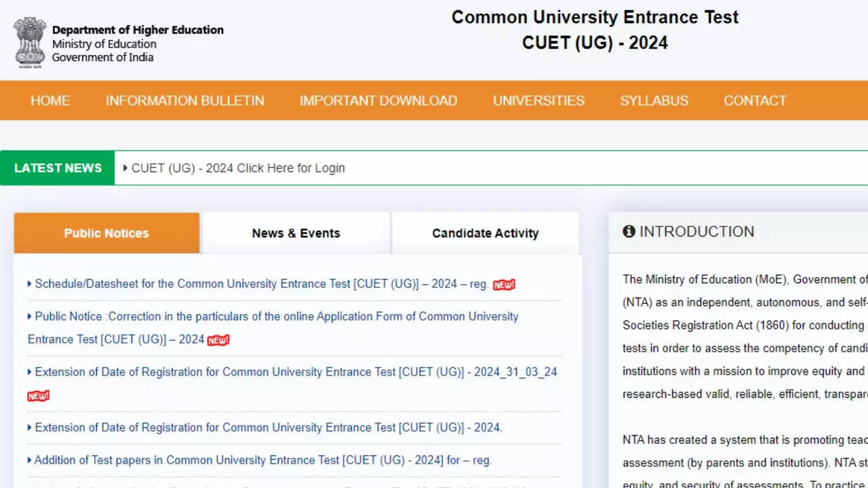Open Extension of Date of Registration 2024 notice
Image resolution: width=868 pixels, height=488 pixels.
click(269, 428)
